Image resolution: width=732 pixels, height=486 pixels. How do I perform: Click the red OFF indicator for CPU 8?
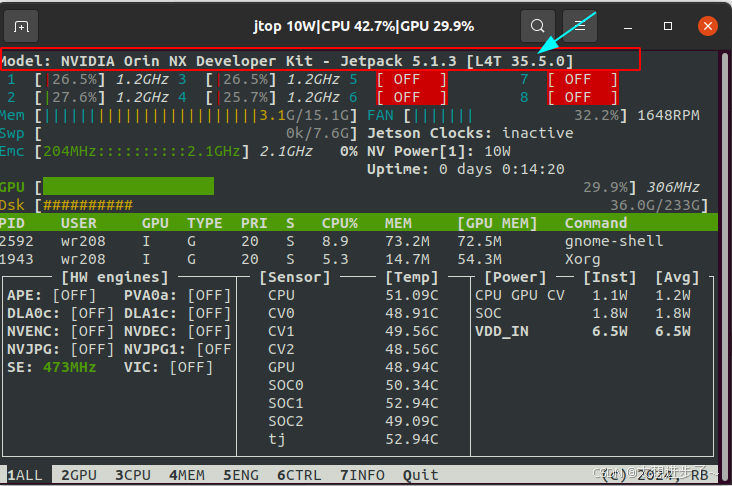click(583, 97)
